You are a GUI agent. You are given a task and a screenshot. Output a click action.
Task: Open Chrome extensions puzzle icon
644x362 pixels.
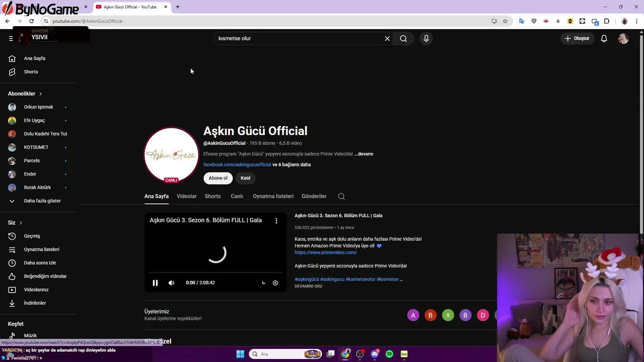pos(607,21)
